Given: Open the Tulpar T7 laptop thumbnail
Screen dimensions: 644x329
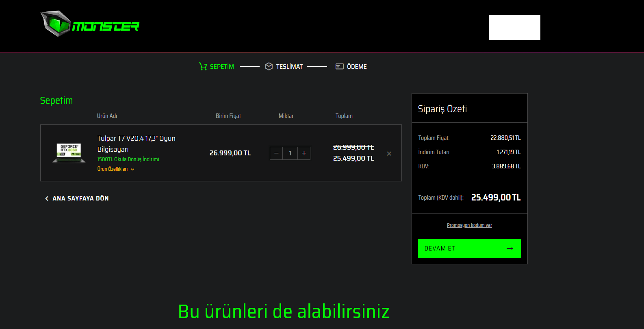Looking at the screenshot, I should [69, 153].
